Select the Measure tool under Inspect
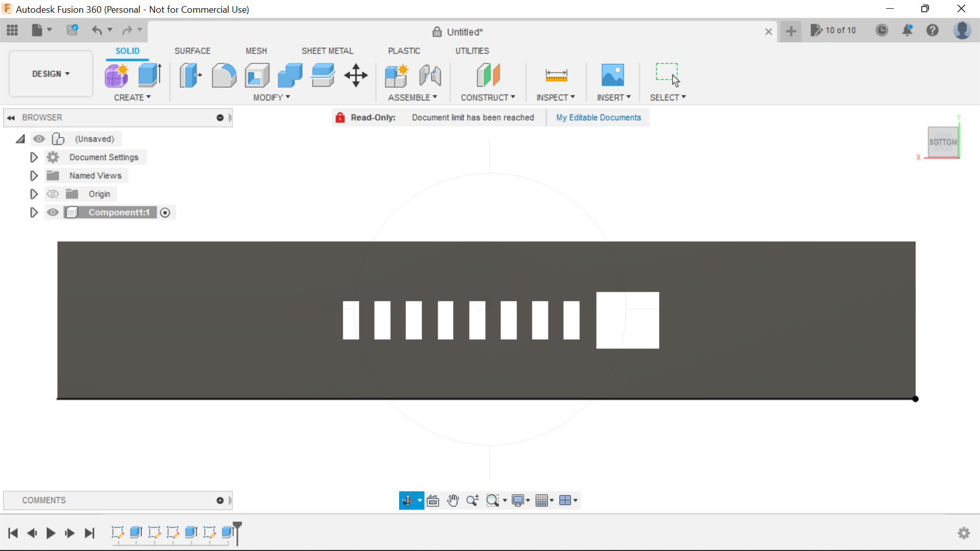 [556, 75]
